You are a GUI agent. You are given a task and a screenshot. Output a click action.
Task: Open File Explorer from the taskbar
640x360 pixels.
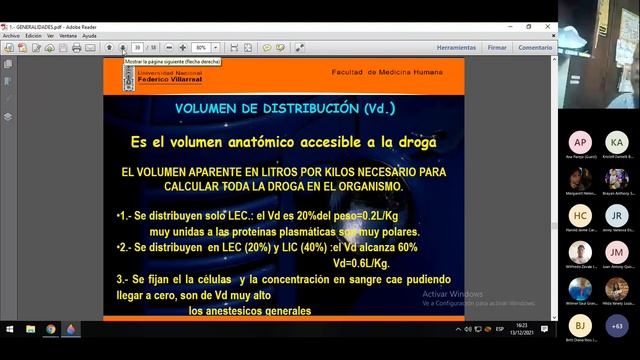(31, 329)
